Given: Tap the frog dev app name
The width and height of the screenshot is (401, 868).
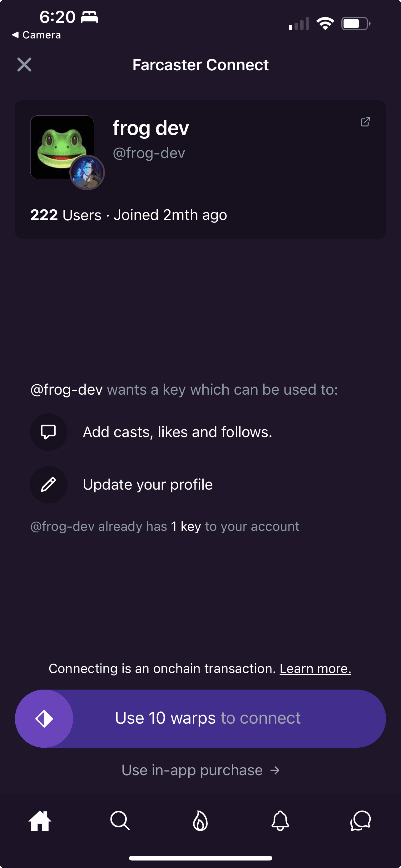Looking at the screenshot, I should pyautogui.click(x=151, y=128).
